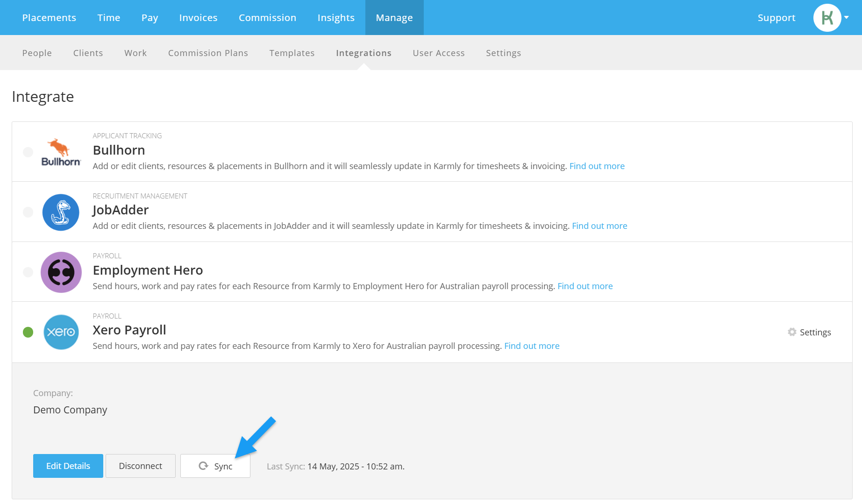The width and height of the screenshot is (862, 504).
Task: Switch to the Templates tab
Action: pyautogui.click(x=292, y=53)
